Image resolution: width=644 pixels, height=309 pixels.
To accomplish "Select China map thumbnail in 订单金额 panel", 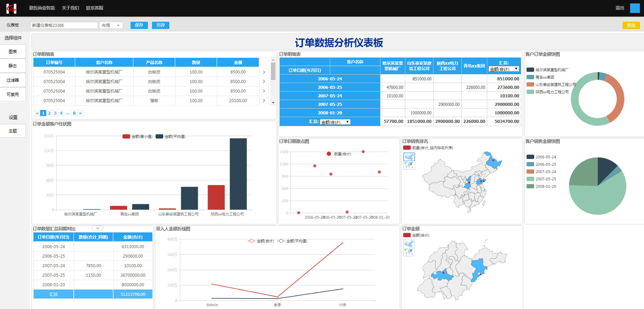I will 409,244.
